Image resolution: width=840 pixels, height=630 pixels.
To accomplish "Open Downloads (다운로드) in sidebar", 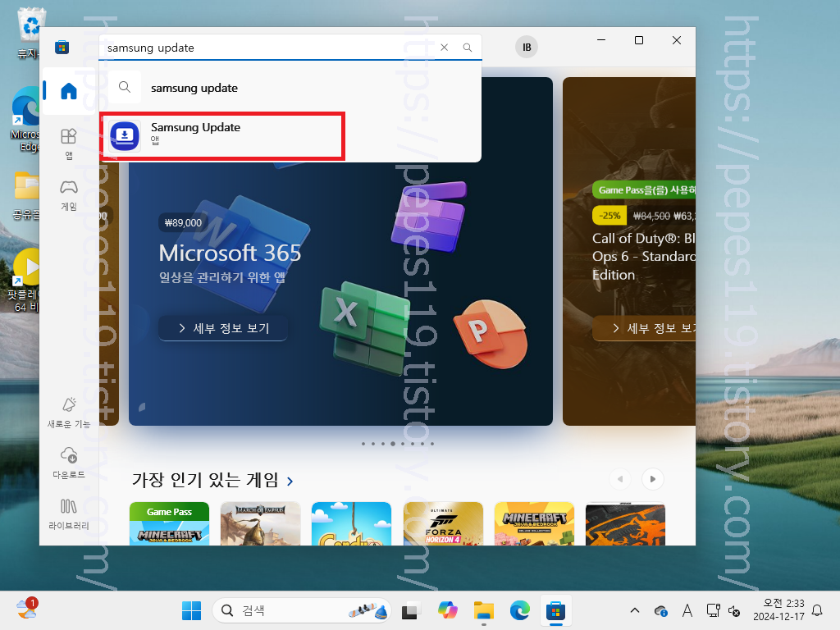I will point(69,463).
